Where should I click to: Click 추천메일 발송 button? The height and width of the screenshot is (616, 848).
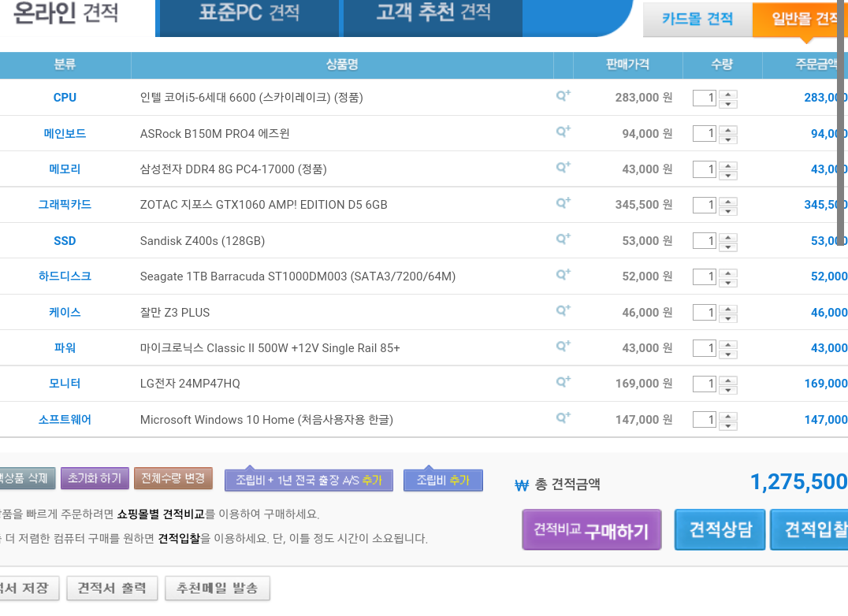218,588
